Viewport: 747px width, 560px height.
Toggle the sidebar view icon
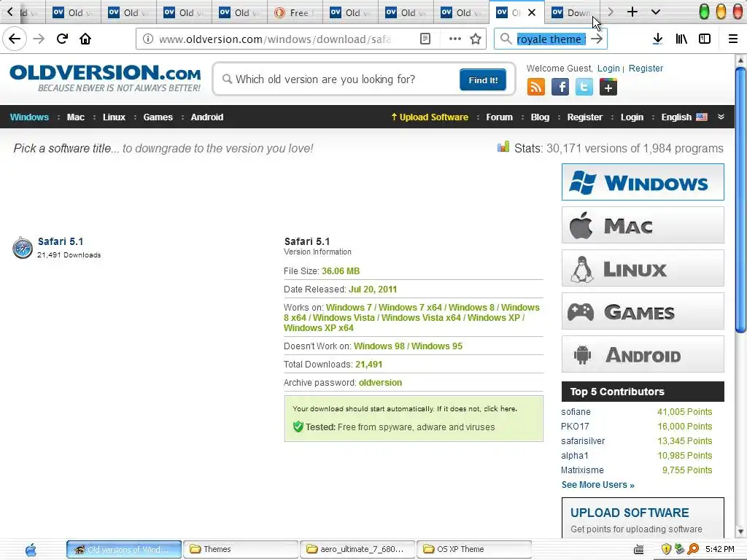click(x=705, y=39)
